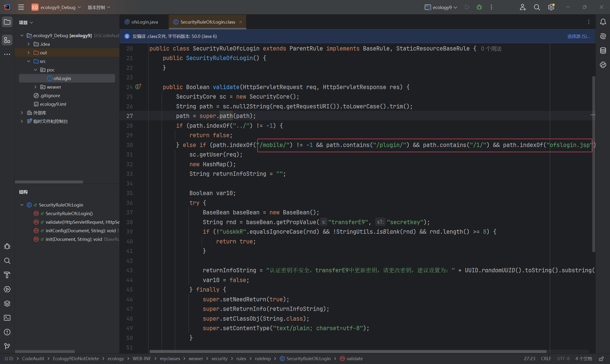Open the 版本控制 version control dropdown
This screenshot has width=610, height=364.
point(99,7)
